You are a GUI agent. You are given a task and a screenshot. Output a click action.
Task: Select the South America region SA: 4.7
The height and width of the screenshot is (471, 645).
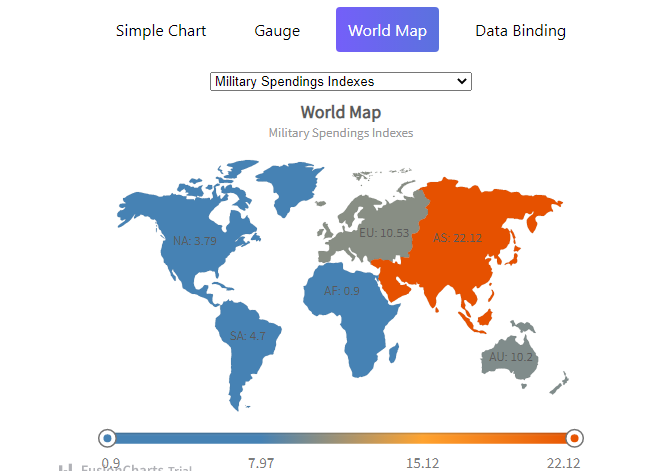(x=247, y=336)
